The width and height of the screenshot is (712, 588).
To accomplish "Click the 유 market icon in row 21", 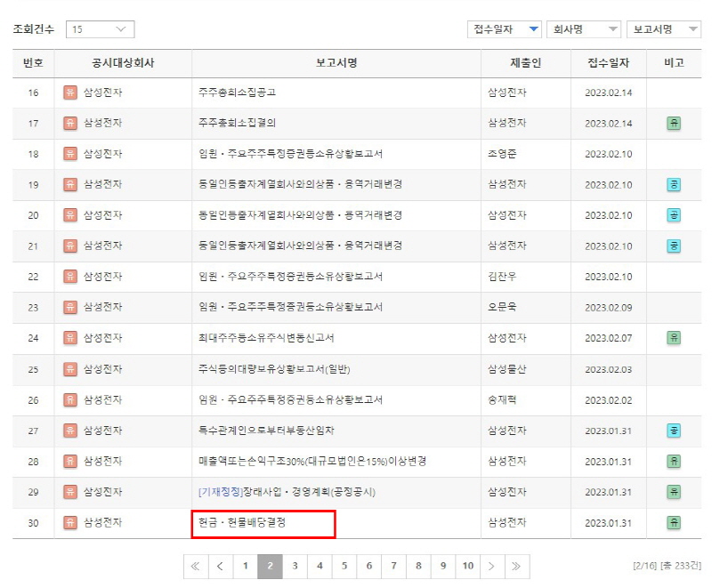I will coord(70,246).
